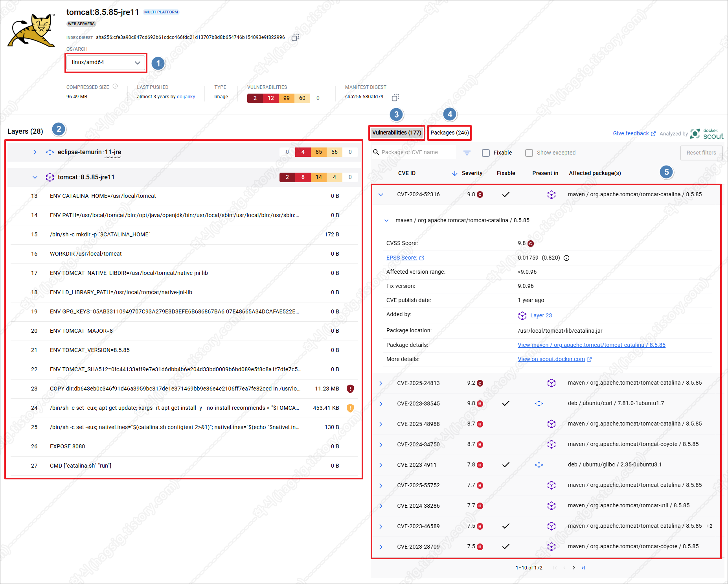Click the Present in icon for CVE-2023-28709
The width and height of the screenshot is (728, 584).
tap(552, 547)
